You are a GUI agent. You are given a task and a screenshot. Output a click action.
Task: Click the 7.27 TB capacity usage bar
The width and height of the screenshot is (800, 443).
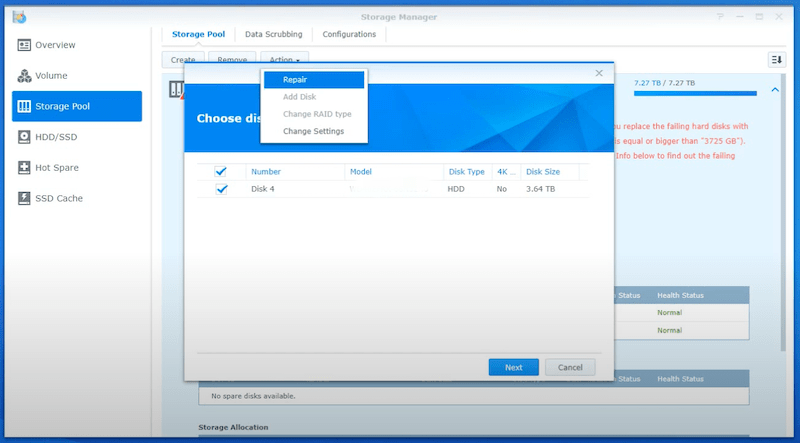(696, 94)
